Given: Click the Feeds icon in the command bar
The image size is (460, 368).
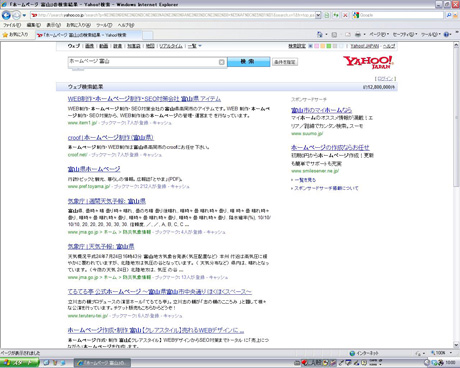Looking at the screenshot, I should tap(334, 34).
